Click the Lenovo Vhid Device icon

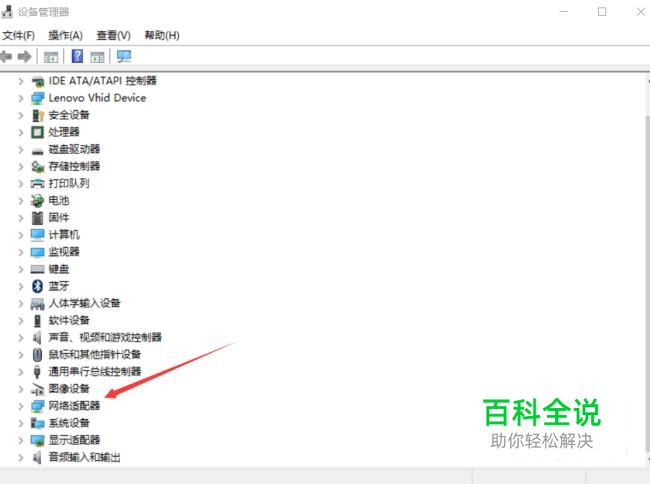click(38, 98)
